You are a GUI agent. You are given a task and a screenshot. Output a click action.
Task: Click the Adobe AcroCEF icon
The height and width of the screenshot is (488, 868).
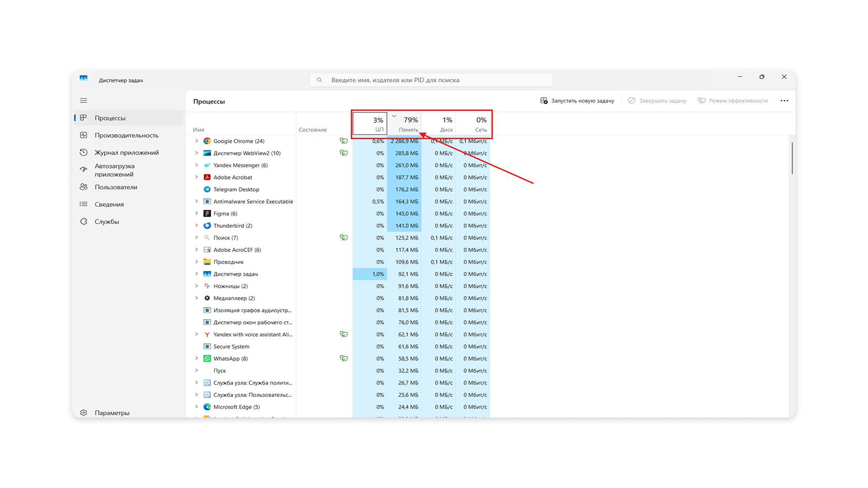[207, 250]
